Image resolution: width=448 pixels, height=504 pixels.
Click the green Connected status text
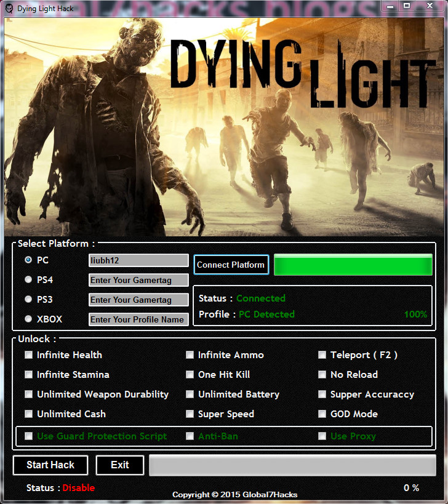[x=261, y=298]
